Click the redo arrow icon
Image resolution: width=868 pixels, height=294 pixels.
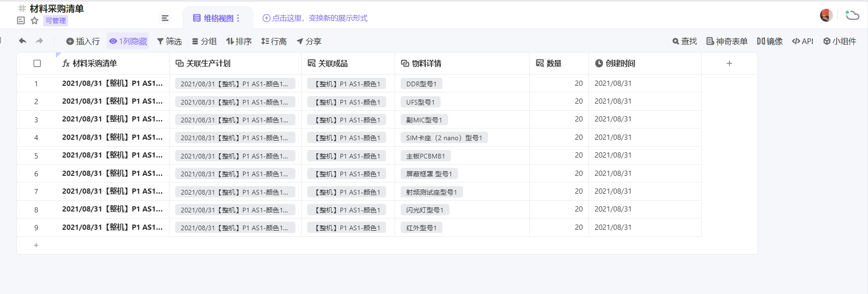coord(39,41)
